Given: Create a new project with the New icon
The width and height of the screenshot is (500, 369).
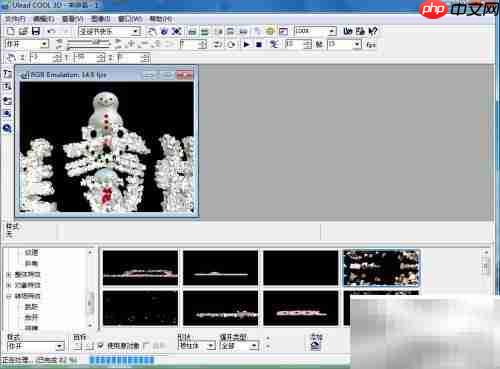Looking at the screenshot, I should 11,32.
